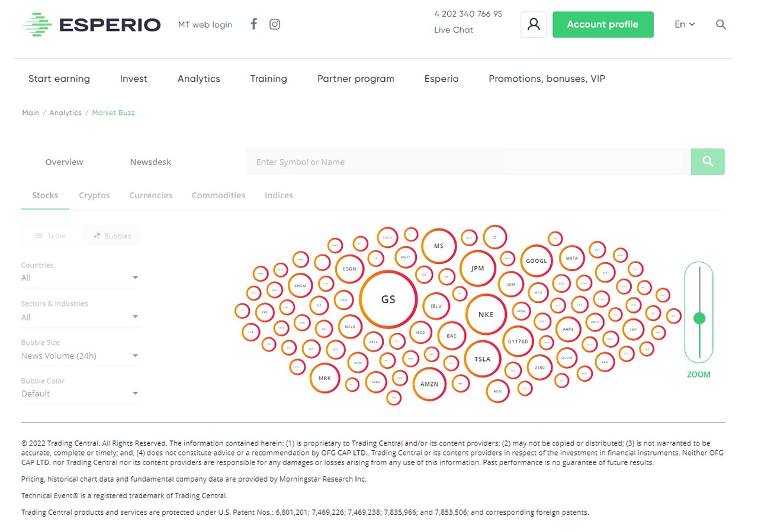Open the MT web login link
Viewport: 758px width, 532px height.
[205, 25]
